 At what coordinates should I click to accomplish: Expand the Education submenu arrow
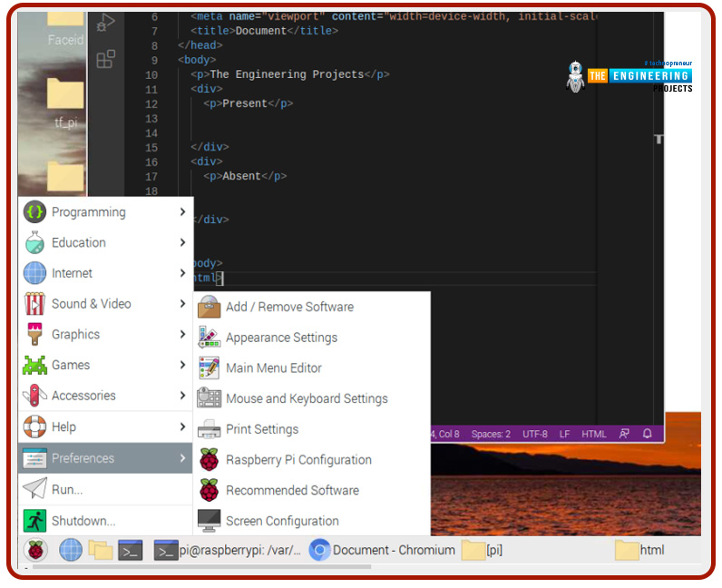pos(183,242)
